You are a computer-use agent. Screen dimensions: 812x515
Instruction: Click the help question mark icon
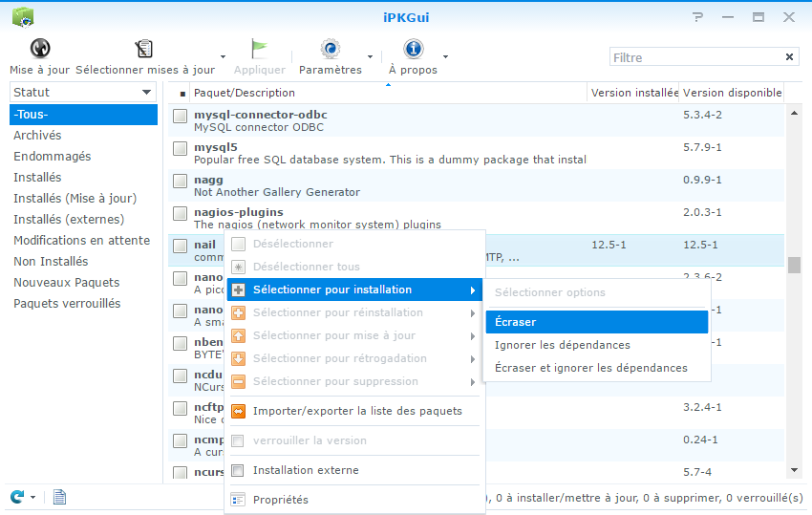[x=698, y=17]
